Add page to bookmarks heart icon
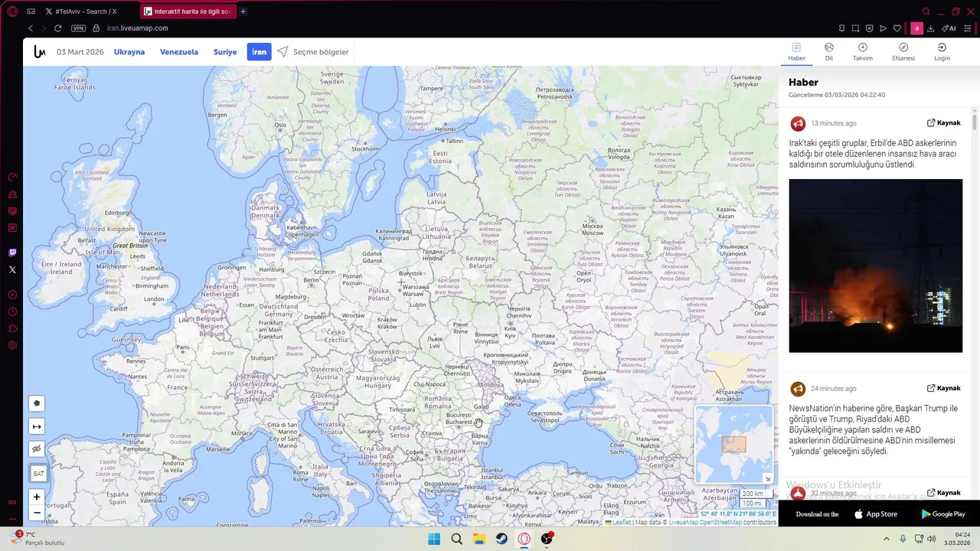Viewport: 980px width, 551px height. point(897,28)
